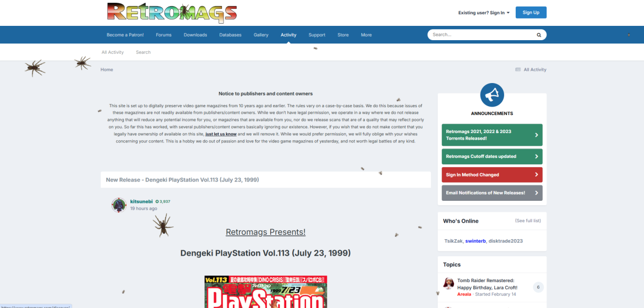Open the Cutoff dates updated announcement arrow
Viewport: 644px width, 308px height.
click(x=537, y=156)
